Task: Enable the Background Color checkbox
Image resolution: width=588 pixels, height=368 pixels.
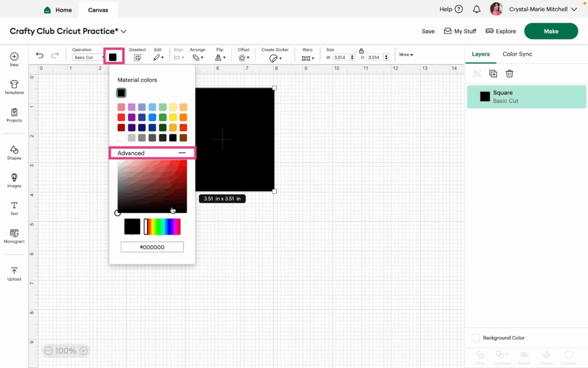Action: tap(475, 338)
